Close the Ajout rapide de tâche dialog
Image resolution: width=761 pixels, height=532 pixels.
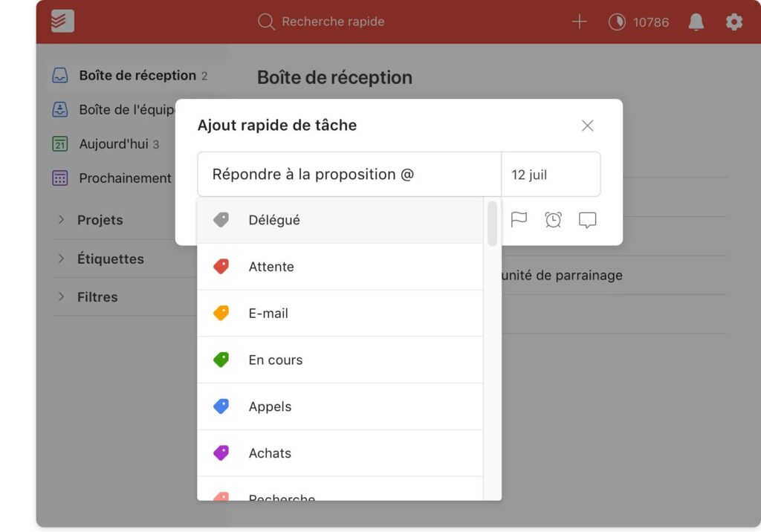tap(587, 126)
